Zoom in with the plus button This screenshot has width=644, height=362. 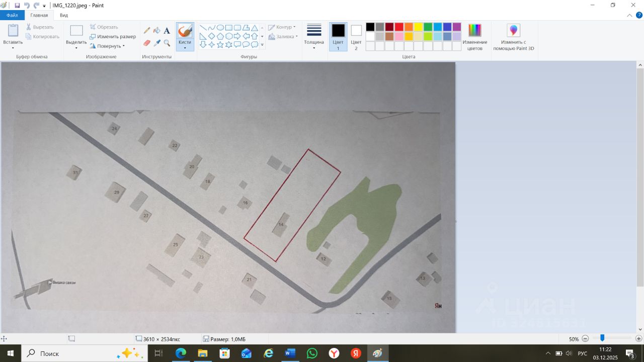638,339
